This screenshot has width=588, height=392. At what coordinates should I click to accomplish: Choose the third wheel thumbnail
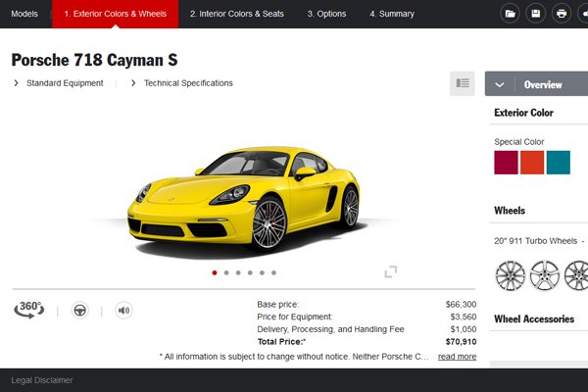576,275
